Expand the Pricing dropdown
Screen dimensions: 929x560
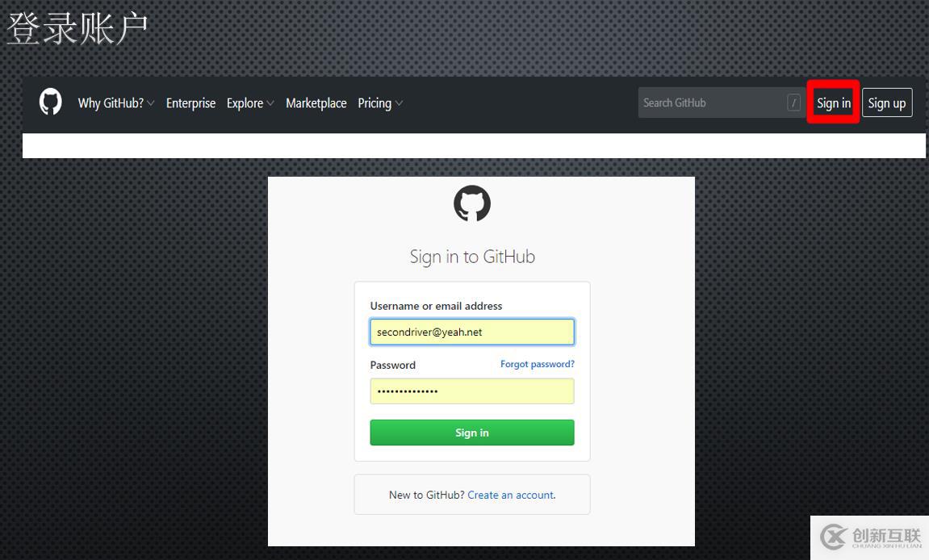pos(380,103)
